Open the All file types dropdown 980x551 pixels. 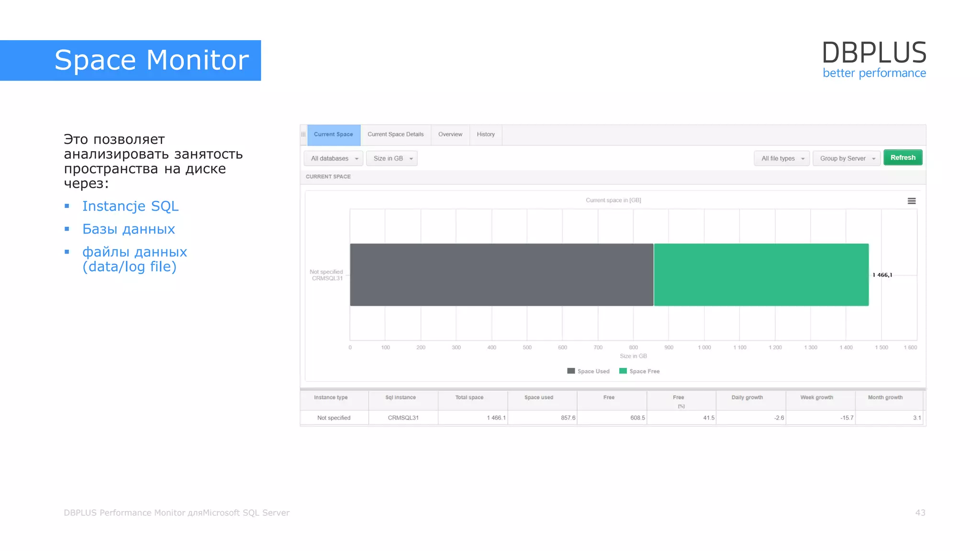pos(781,158)
